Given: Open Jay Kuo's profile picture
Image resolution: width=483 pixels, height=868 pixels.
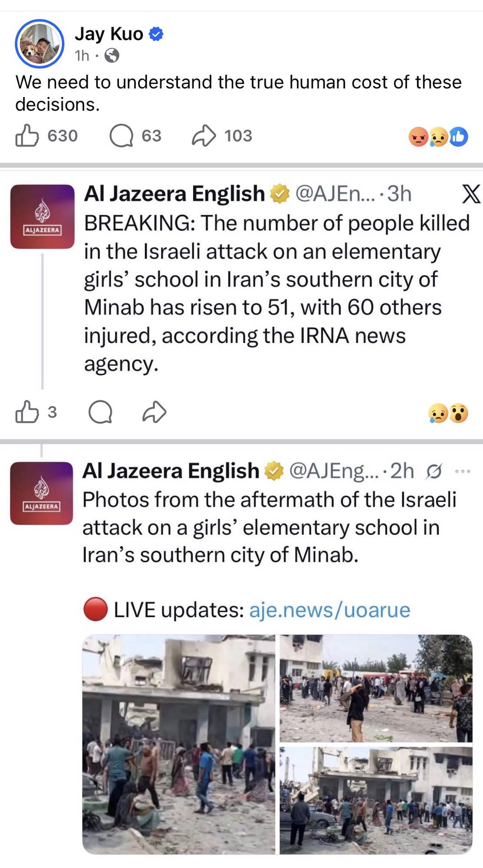Looking at the screenshot, I should pyautogui.click(x=39, y=43).
